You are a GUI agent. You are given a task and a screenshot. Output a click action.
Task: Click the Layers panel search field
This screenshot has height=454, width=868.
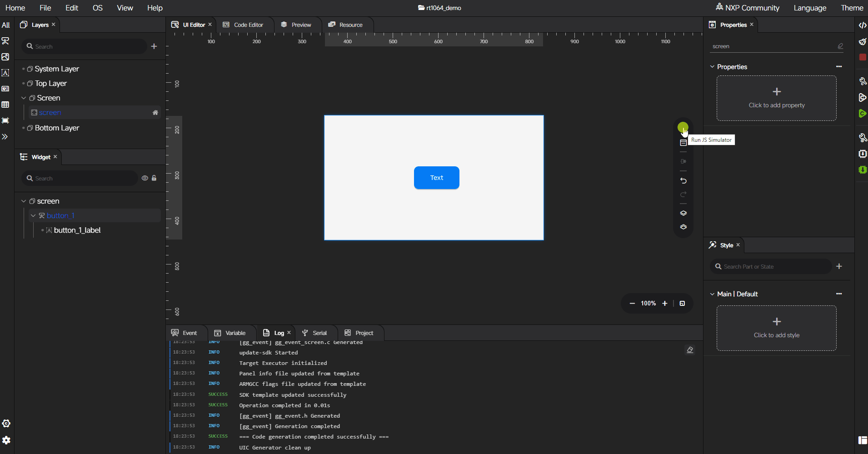point(84,46)
